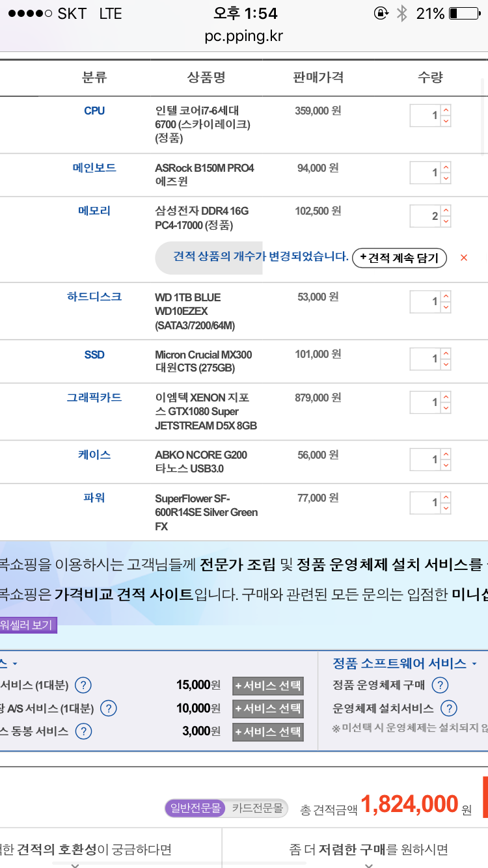Screen dimensions: 488x868
Task: Open help icon for 정품 운영체제 구매
Action: (440, 685)
